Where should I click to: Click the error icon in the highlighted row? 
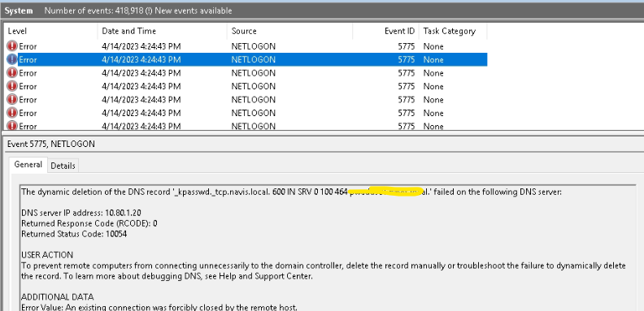pyautogui.click(x=12, y=59)
